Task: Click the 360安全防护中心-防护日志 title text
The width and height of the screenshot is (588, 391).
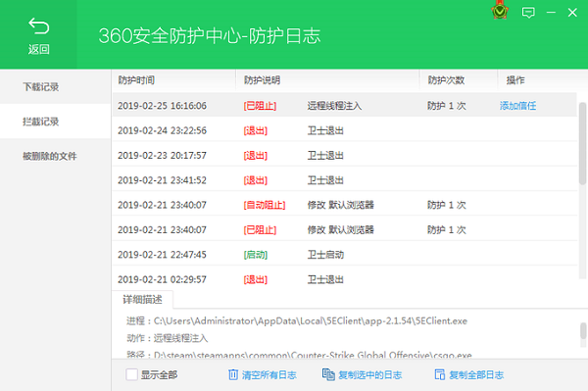Action: 210,36
